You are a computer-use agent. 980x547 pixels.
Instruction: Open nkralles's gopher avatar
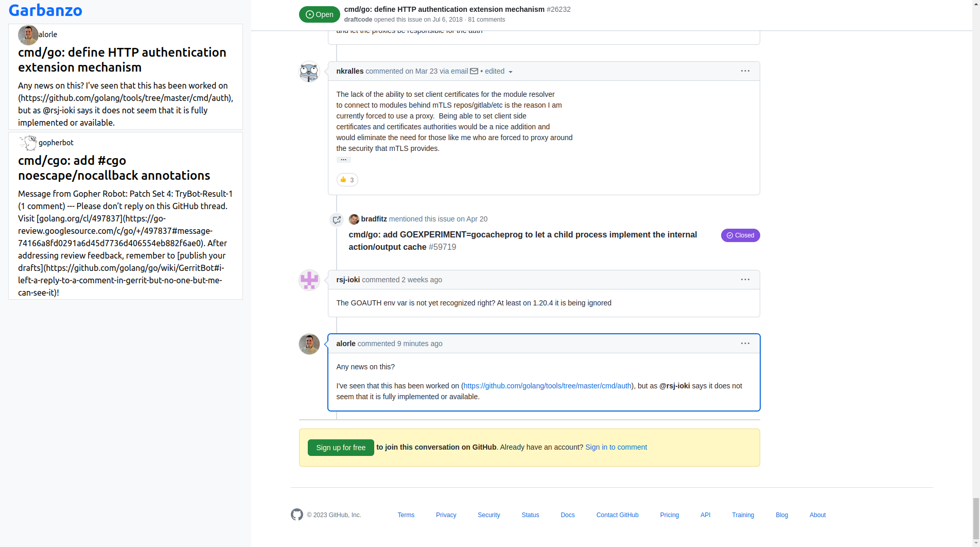click(309, 72)
